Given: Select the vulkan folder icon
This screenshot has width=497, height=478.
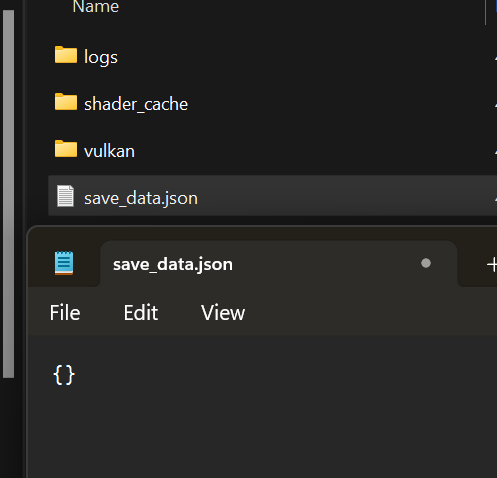Looking at the screenshot, I should (66, 149).
